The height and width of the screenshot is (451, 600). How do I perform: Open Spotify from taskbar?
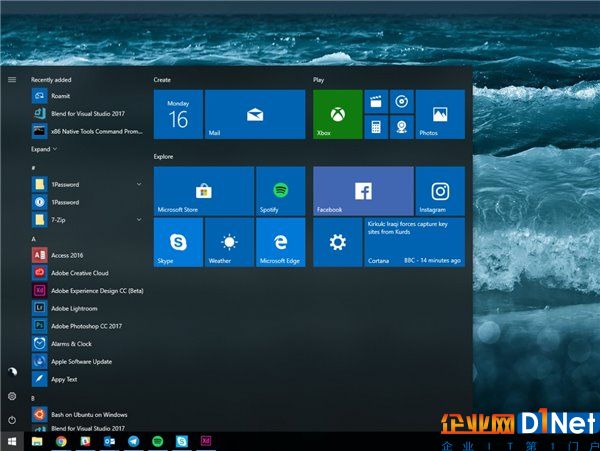coord(158,441)
